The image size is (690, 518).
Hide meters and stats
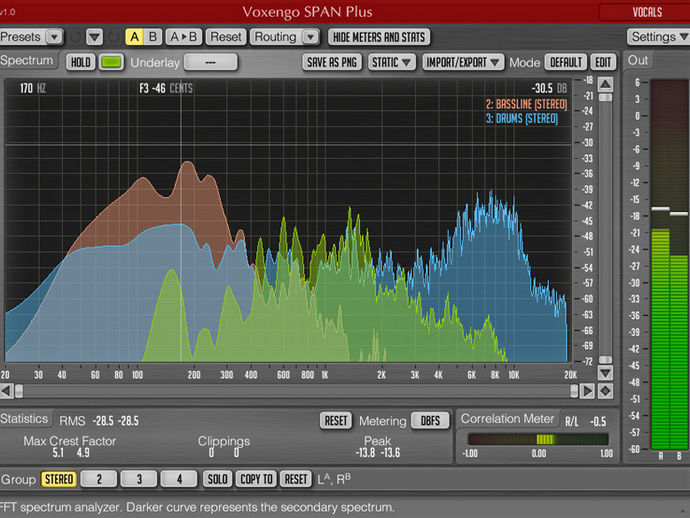379,37
